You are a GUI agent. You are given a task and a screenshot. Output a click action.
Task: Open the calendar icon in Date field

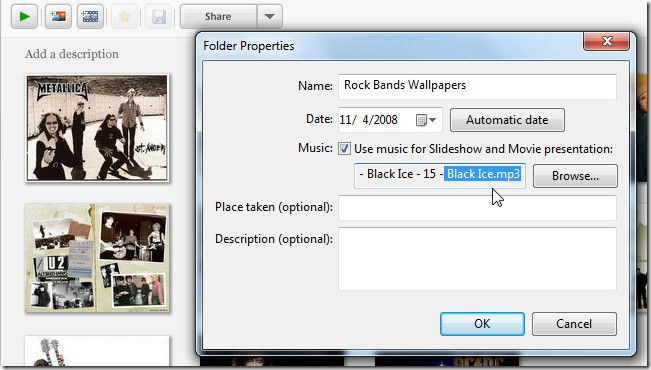(421, 120)
